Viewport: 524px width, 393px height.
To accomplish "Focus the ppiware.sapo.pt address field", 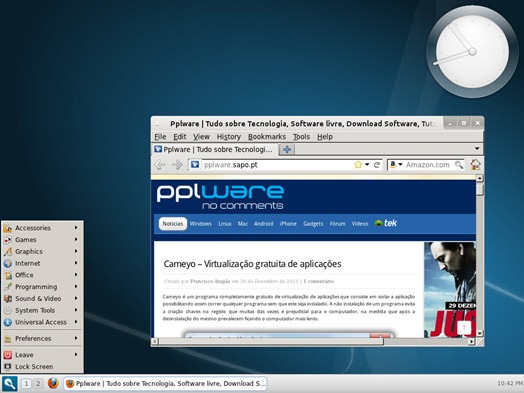I will [277, 165].
